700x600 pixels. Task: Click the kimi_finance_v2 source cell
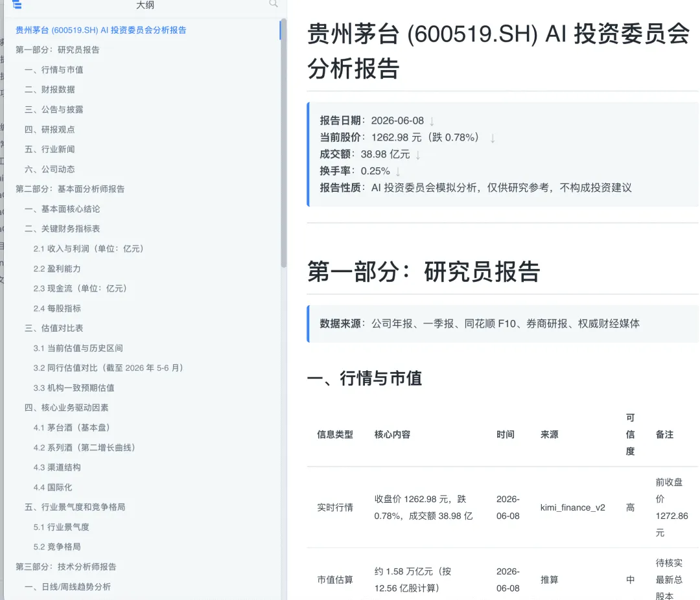pos(573,507)
